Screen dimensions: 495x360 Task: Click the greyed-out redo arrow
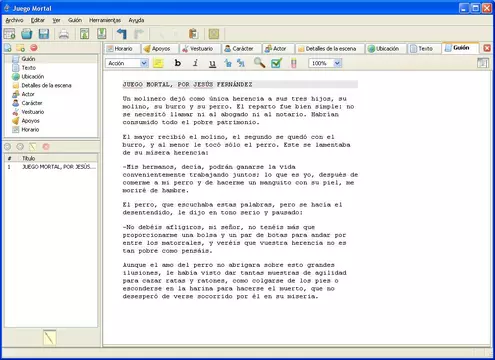coord(138,34)
